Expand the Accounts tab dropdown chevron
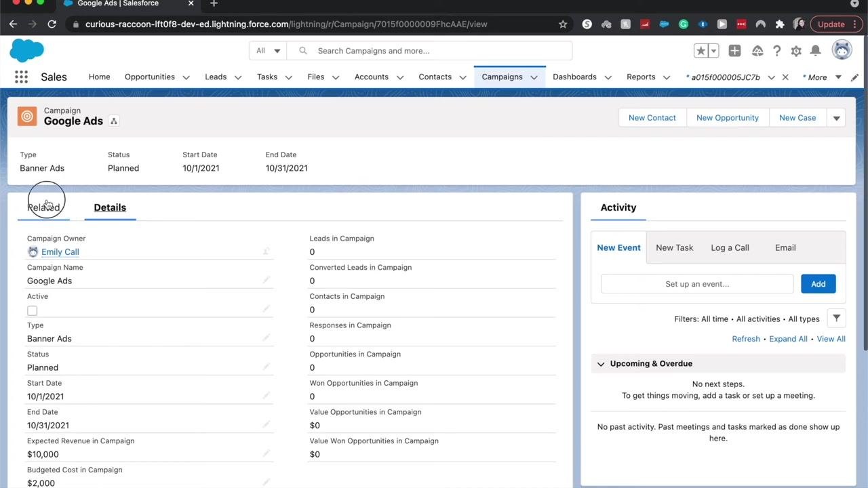Screen dimensions: 868x488 click(400, 77)
